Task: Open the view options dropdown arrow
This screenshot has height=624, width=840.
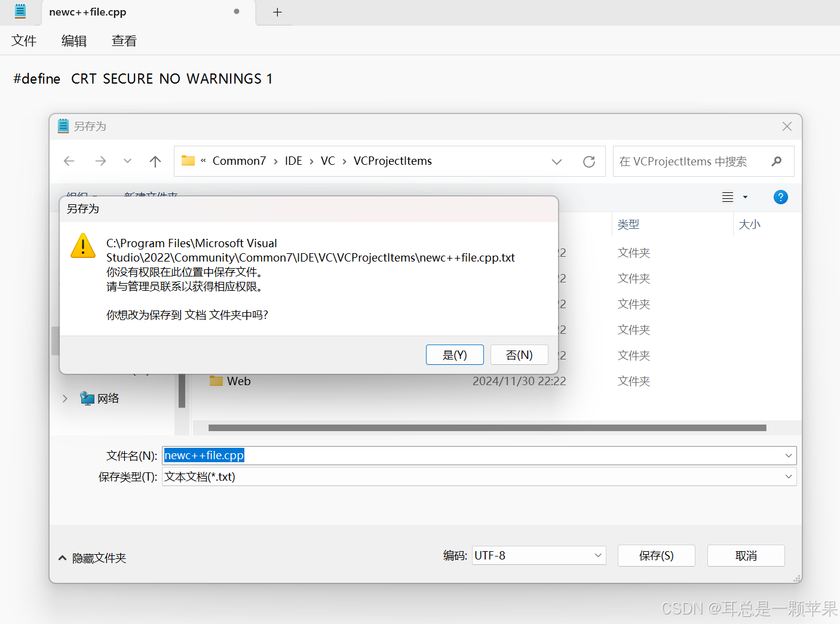Action: [745, 197]
